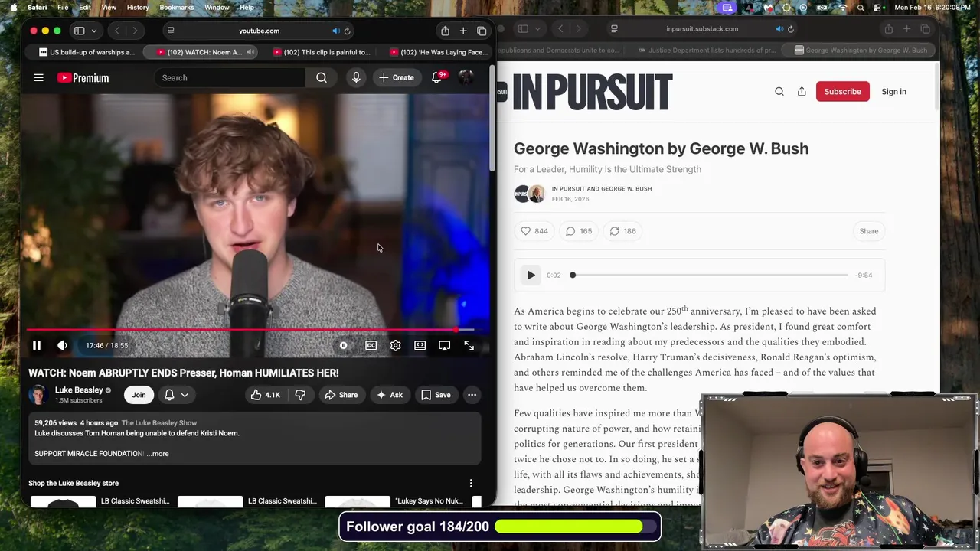Toggle autoplay switch in video player
Screen dimensions: 980x551
click(x=344, y=345)
